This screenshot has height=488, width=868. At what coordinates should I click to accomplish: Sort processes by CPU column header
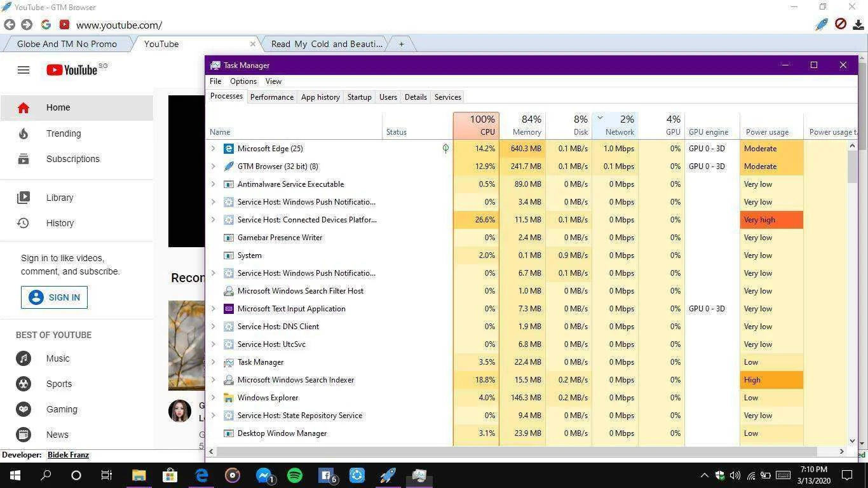point(476,125)
